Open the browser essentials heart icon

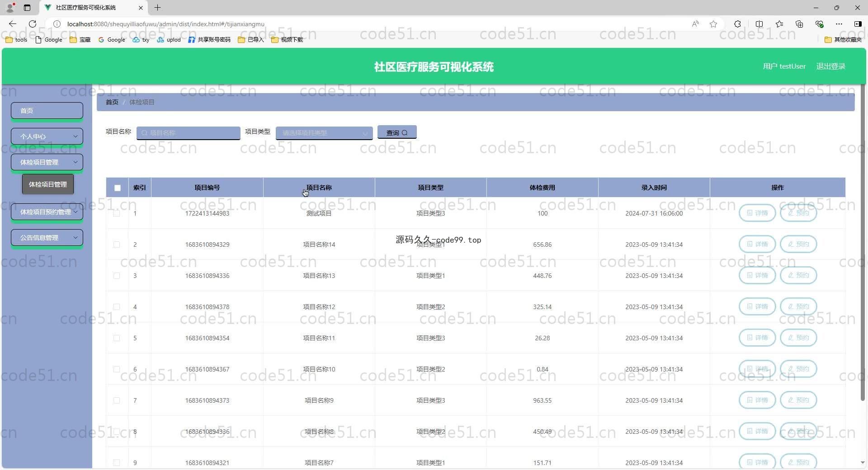pos(819,24)
